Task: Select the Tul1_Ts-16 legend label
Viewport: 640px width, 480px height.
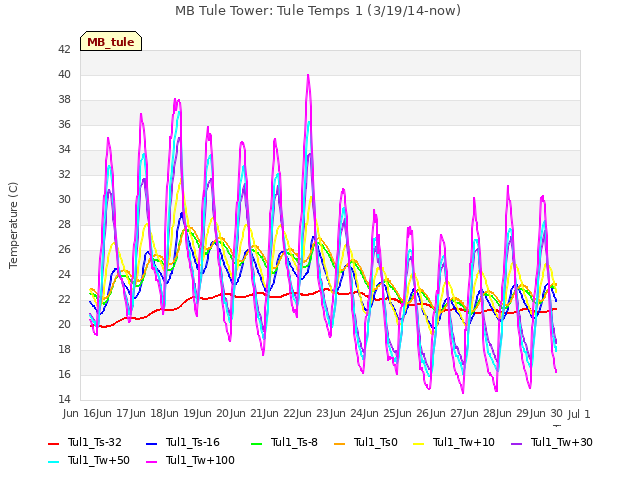Action: (x=193, y=442)
